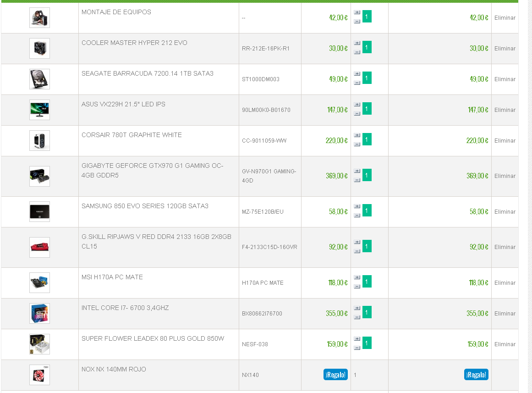The width and height of the screenshot is (532, 393).
Task: Increase quantity of Corsair 780T Graphite White
Action: click(357, 135)
